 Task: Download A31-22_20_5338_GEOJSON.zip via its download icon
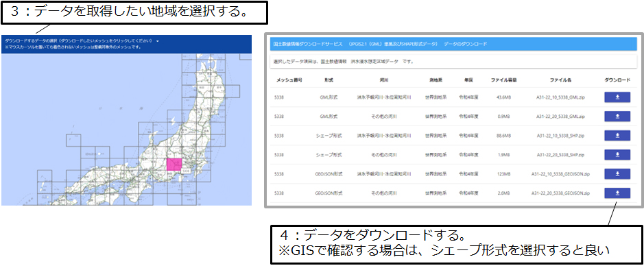pos(617,193)
